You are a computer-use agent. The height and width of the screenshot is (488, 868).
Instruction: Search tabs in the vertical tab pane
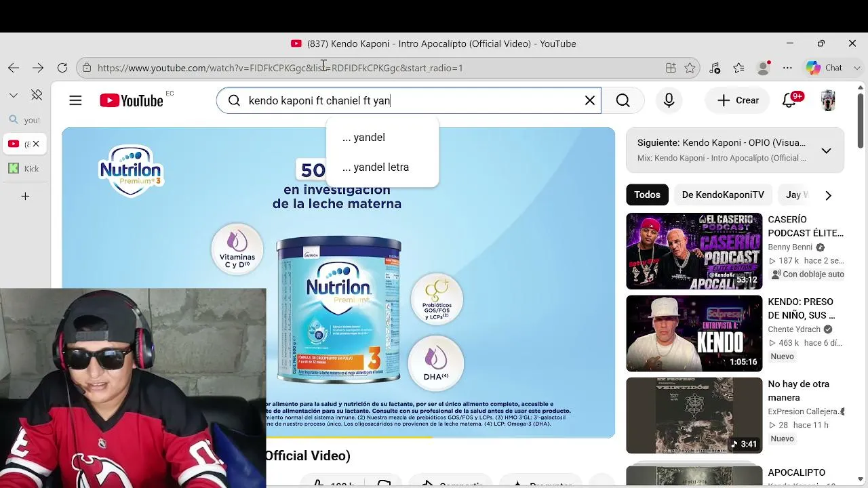click(24, 120)
